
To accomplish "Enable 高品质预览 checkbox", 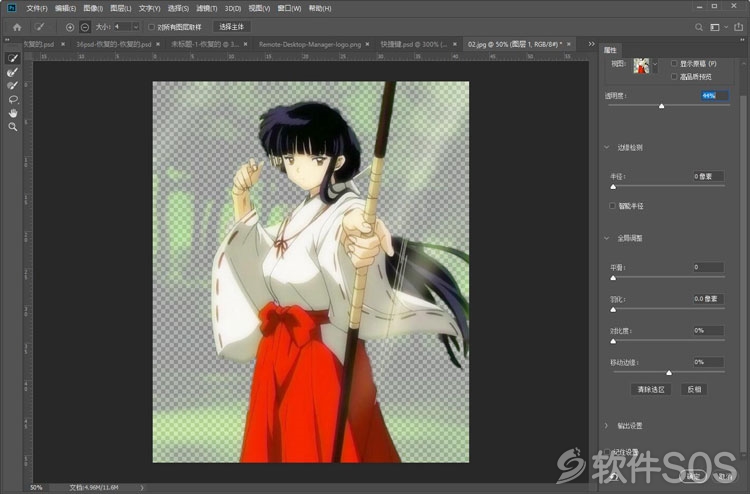I will tap(674, 77).
